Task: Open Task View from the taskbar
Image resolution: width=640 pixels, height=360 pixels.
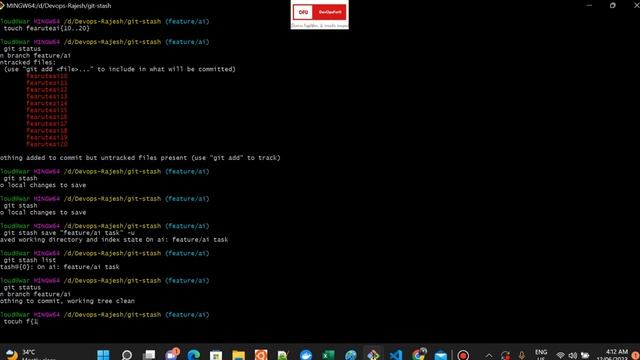Action: 149,355
